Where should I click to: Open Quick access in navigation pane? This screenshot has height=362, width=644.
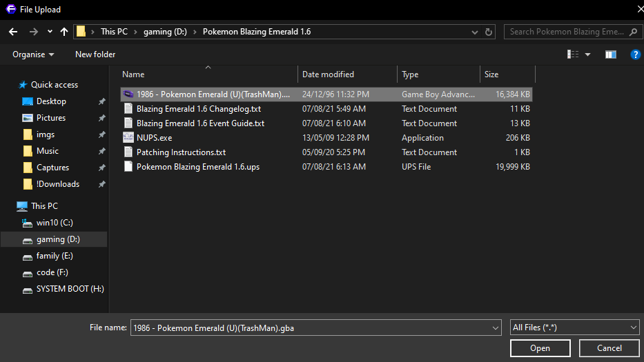coord(55,85)
